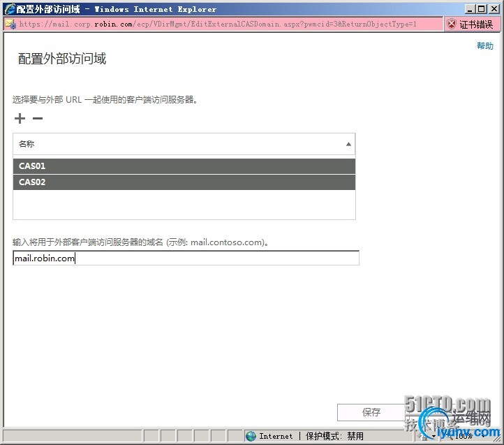This screenshot has height=445, width=504.
Task: Click the 名称 column header
Action: tap(184, 144)
